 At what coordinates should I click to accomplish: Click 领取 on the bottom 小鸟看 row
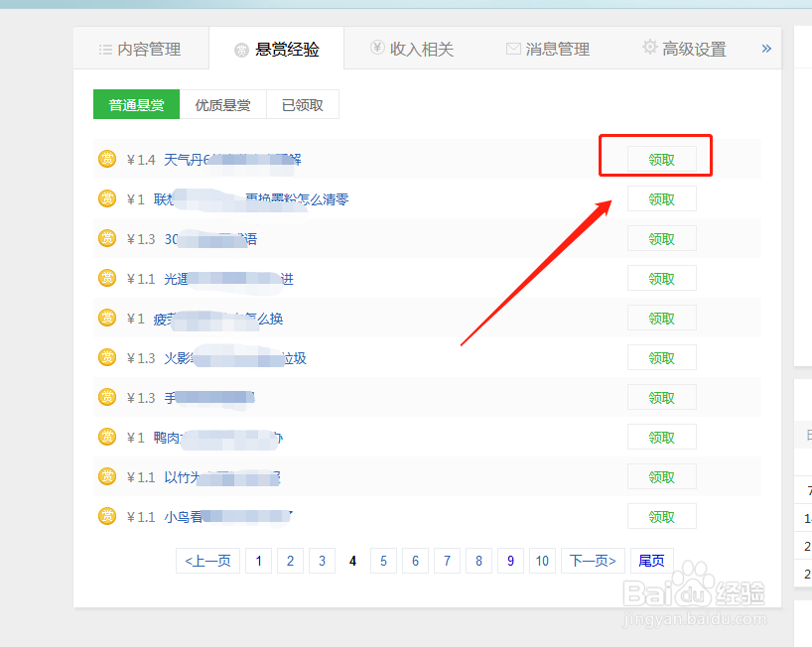(661, 516)
